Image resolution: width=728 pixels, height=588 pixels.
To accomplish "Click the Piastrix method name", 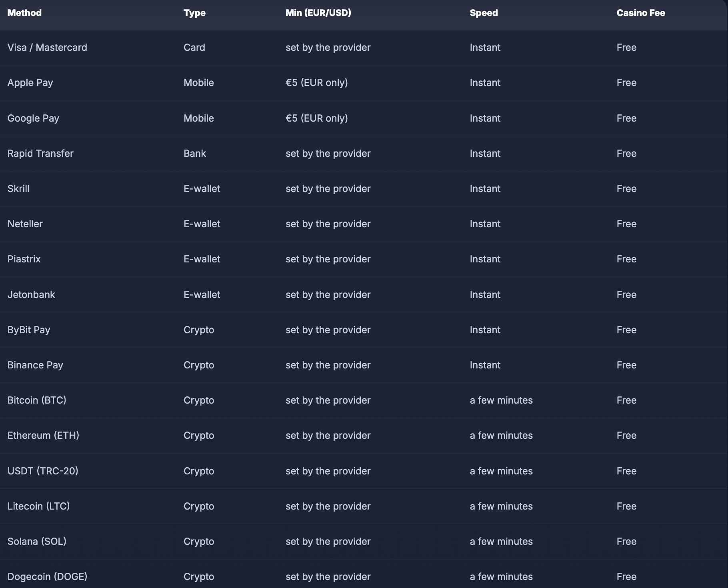I will [x=24, y=259].
